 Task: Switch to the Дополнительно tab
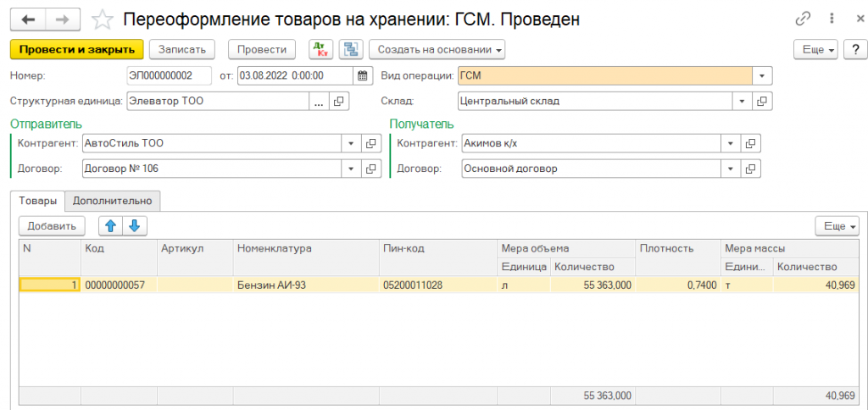tap(112, 201)
